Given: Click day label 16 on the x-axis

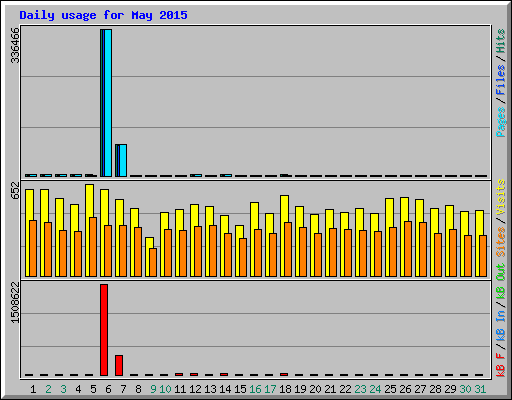Looking at the screenshot, I should click(x=255, y=389).
